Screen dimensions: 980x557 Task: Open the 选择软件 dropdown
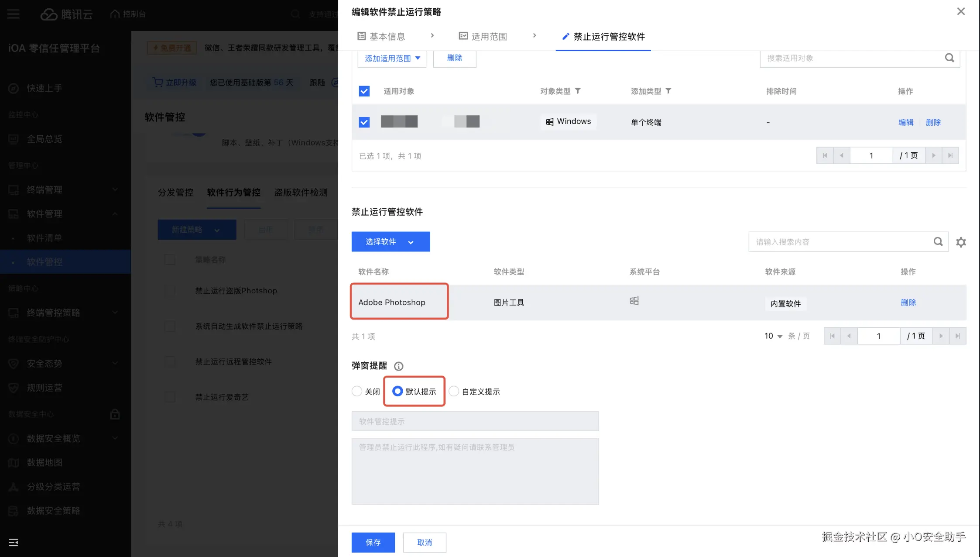[391, 241]
